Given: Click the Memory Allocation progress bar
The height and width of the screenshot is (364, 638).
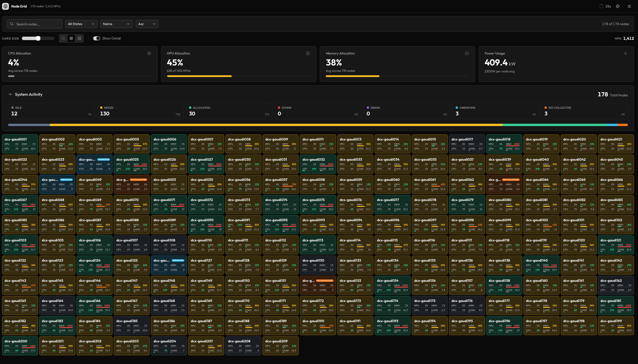Looking at the screenshot, I should [398, 76].
